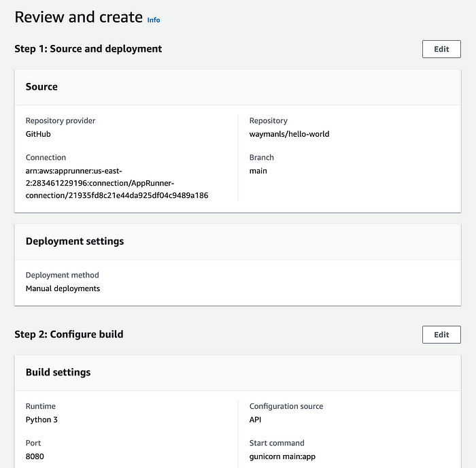Edit Step 1 Source and deployment
Screen dimensions: 476x468
coord(441,49)
